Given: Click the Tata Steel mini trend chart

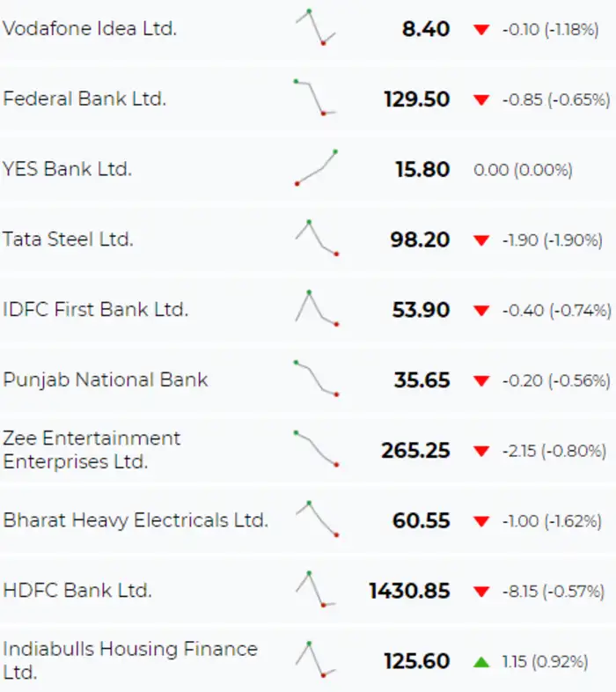Looking at the screenshot, I should pos(316,238).
